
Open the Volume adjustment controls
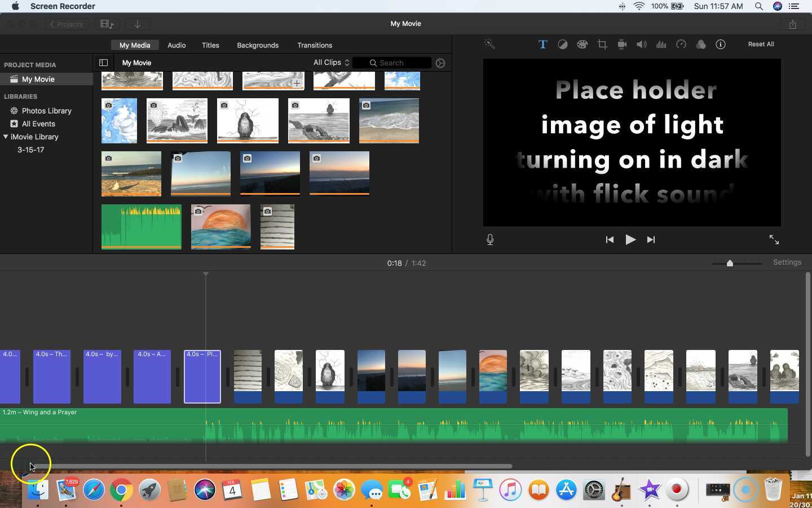coord(641,44)
